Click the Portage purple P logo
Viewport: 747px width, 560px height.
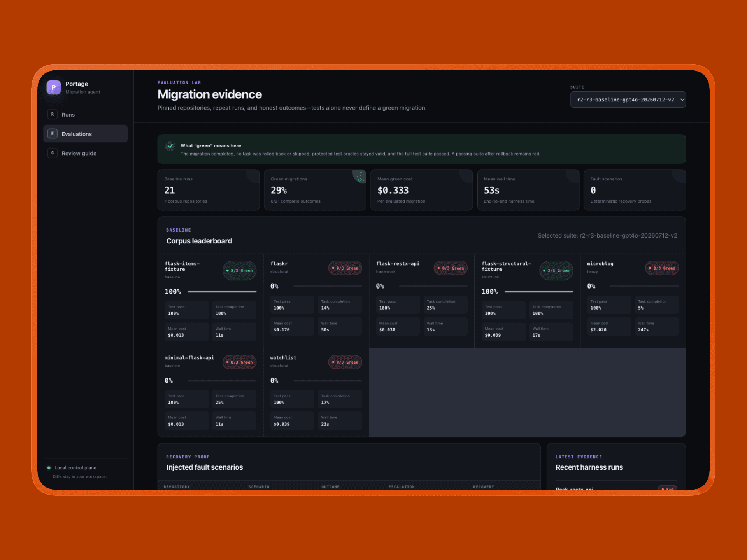tap(54, 87)
